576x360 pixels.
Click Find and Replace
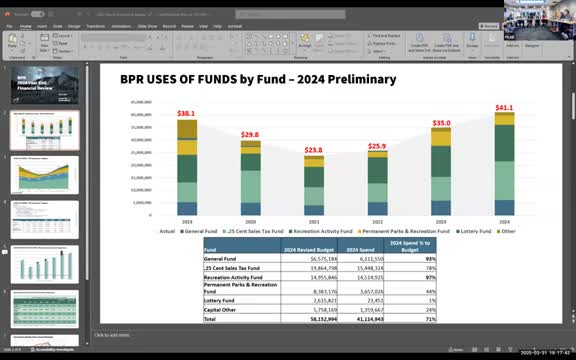click(x=384, y=36)
